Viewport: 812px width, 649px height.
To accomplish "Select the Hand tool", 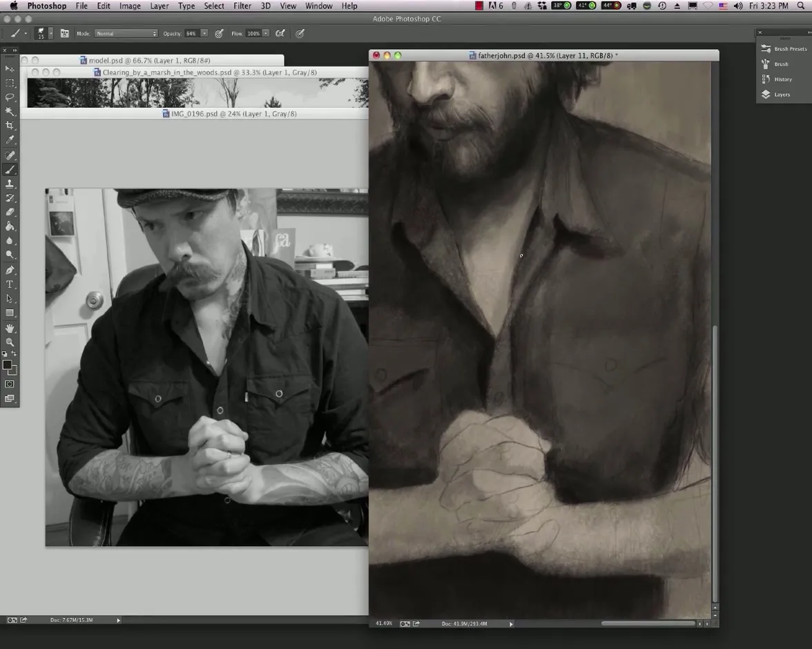I will tap(10, 328).
